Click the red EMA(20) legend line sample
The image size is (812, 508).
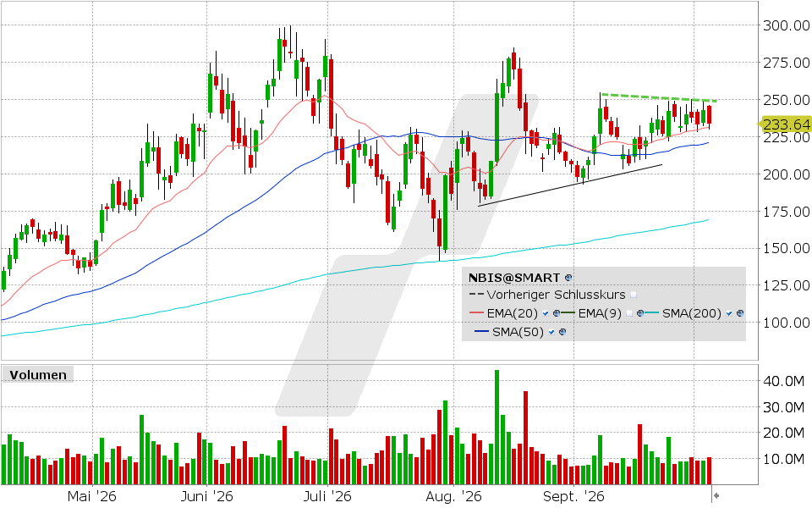click(476, 312)
